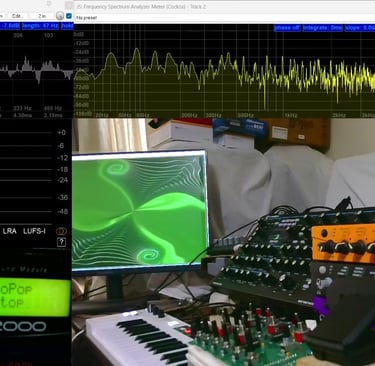Click the 'length: 87 Hz' blue setting
The width and height of the screenshot is (375, 366).
(40, 26)
